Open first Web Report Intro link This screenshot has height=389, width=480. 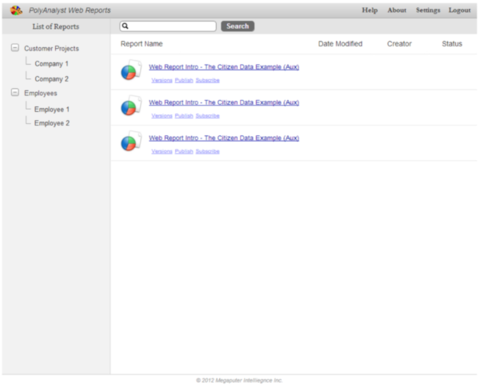click(224, 67)
